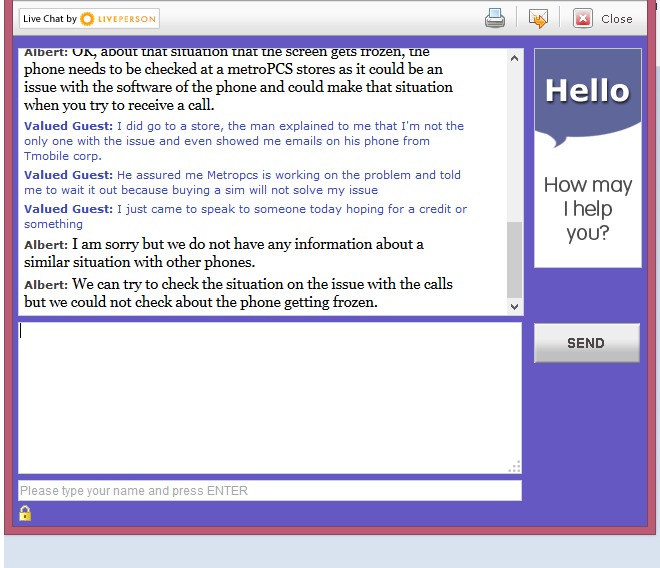This screenshot has width=660, height=568.
Task: Click the name field 'Please type your name'
Action: click(x=270, y=491)
